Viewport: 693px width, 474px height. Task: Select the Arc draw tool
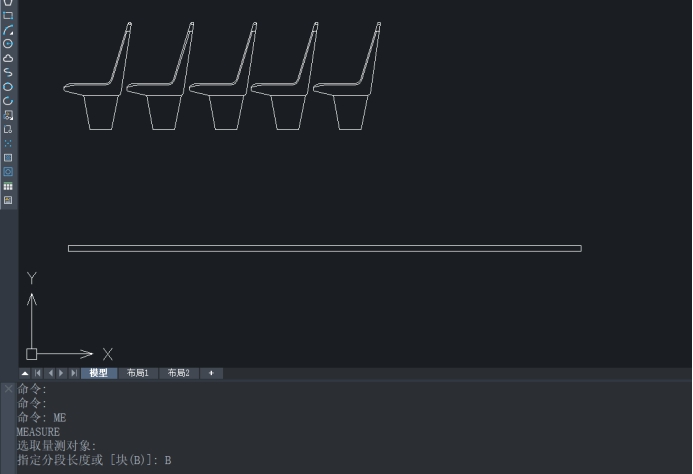pyautogui.click(x=8, y=30)
